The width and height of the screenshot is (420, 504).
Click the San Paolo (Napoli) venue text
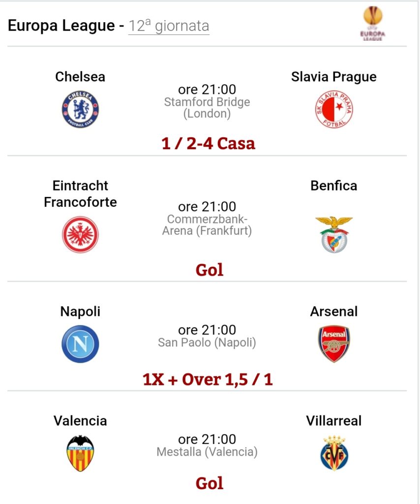coord(207,343)
